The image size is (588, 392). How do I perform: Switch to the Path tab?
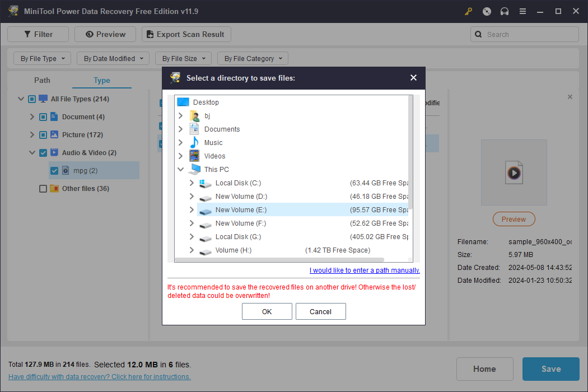(x=42, y=80)
